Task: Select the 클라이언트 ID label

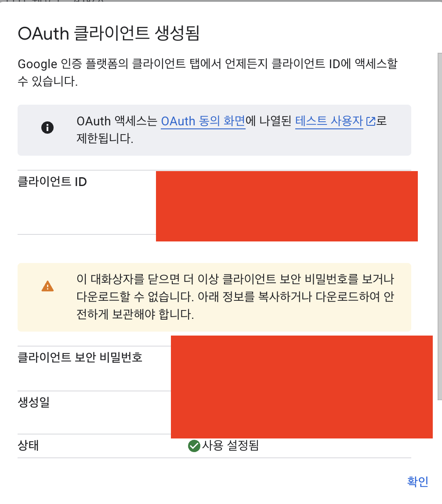Action: (x=52, y=182)
